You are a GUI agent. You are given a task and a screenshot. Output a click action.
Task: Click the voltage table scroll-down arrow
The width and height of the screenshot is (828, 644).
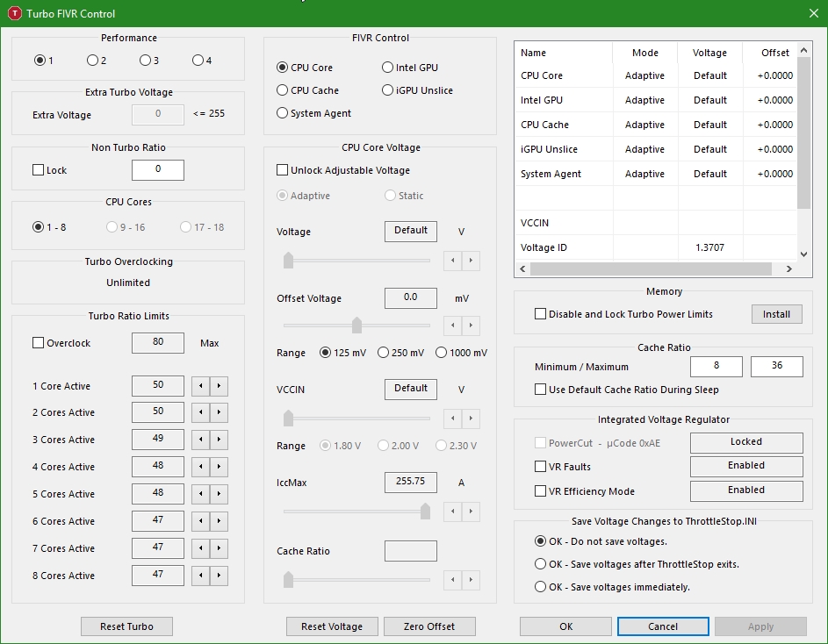(x=803, y=254)
